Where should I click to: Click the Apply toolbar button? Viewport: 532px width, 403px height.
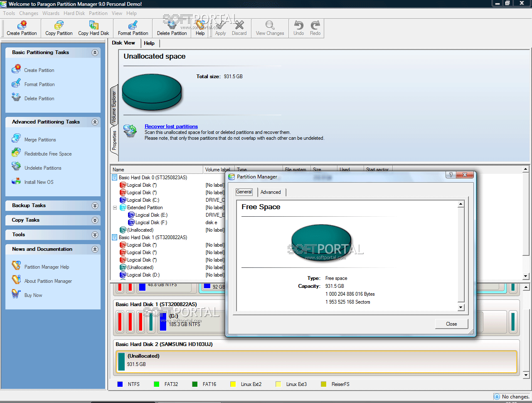(221, 28)
